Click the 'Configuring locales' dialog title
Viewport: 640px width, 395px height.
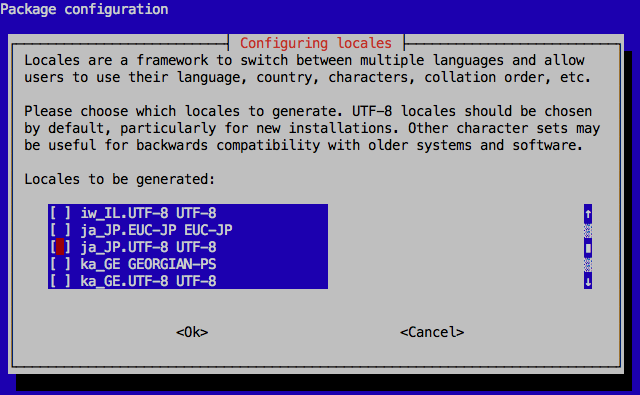[316, 43]
